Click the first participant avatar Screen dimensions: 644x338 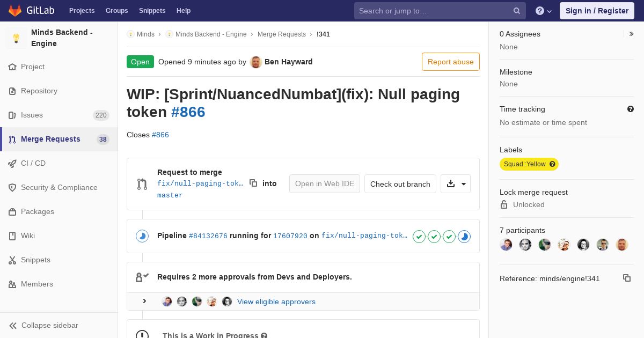[x=506, y=245]
